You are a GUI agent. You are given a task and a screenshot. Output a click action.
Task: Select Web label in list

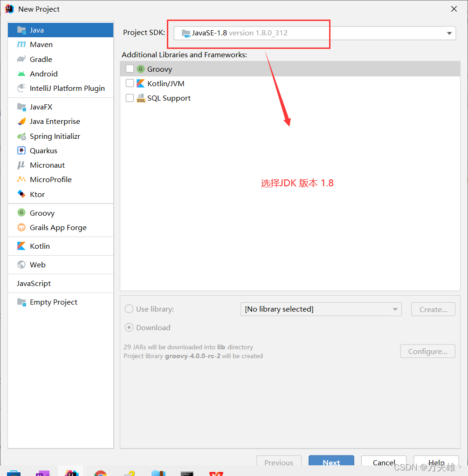(x=38, y=265)
